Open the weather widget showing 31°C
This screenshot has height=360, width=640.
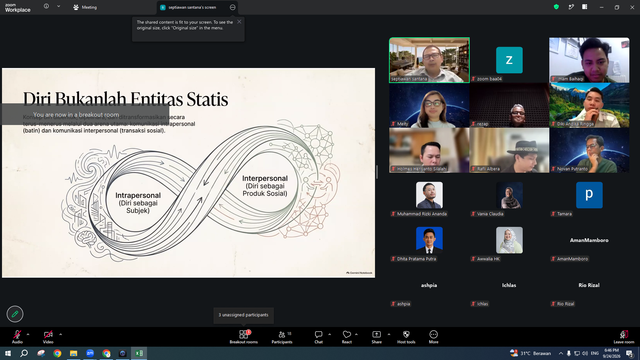531,353
